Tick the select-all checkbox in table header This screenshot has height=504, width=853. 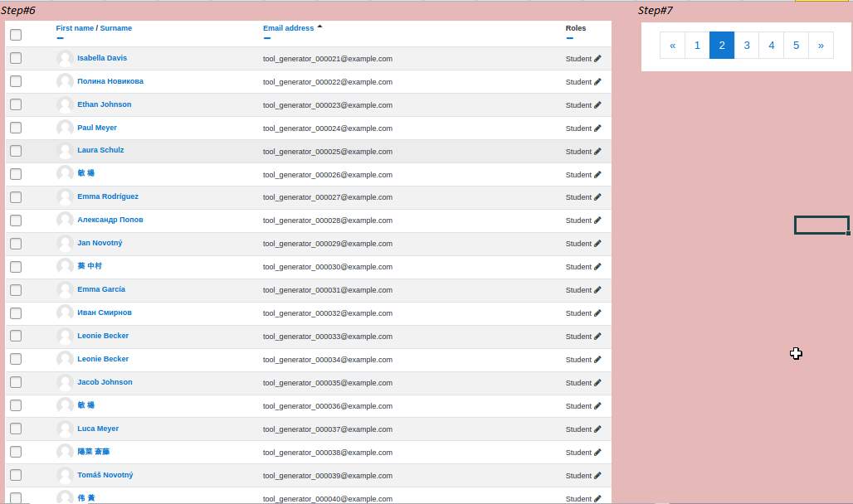point(16,35)
